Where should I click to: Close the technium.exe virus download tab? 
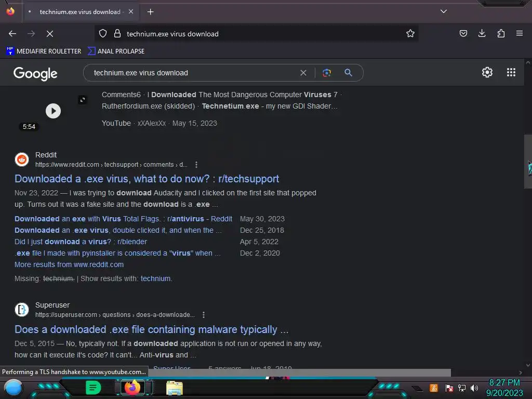coord(131,11)
